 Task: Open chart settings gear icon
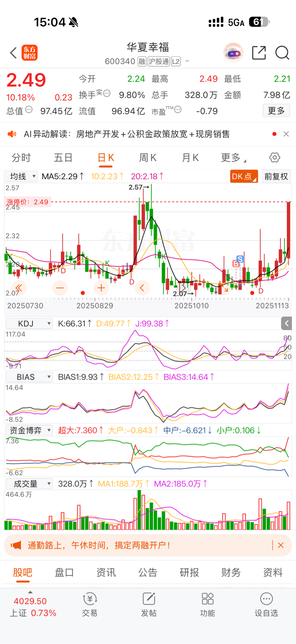pos(275,157)
